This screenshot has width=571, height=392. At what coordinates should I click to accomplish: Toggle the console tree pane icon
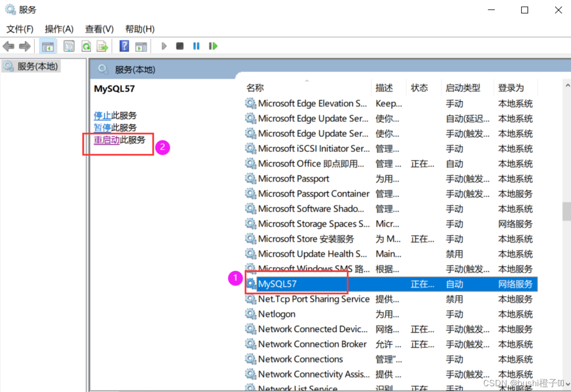48,46
